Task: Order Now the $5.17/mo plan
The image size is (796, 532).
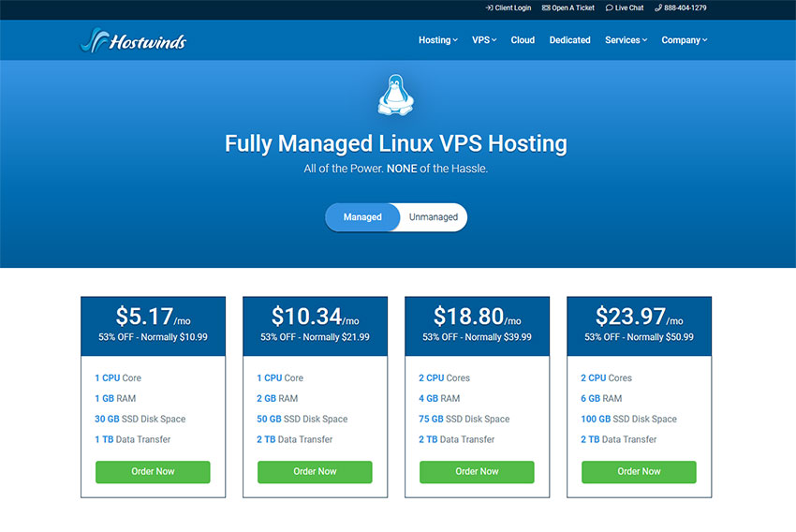Action: (x=153, y=472)
